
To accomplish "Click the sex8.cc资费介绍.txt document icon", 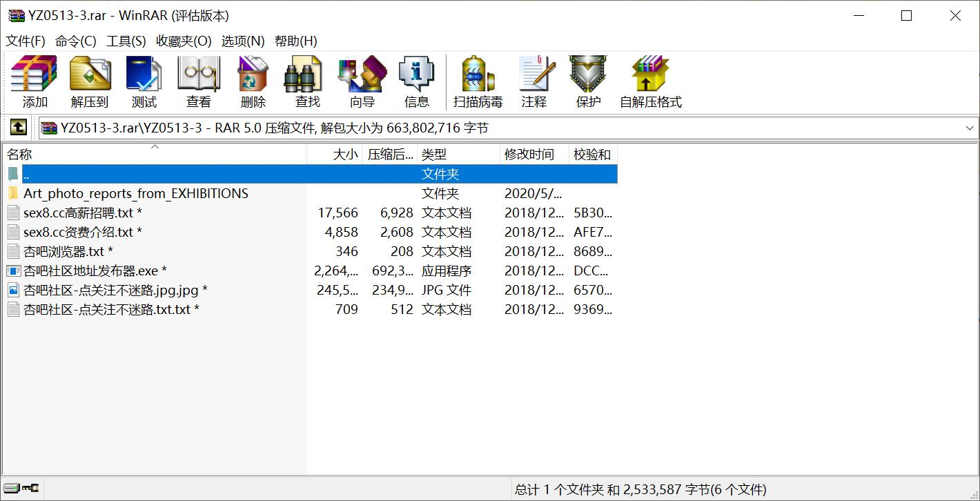I will coord(14,232).
